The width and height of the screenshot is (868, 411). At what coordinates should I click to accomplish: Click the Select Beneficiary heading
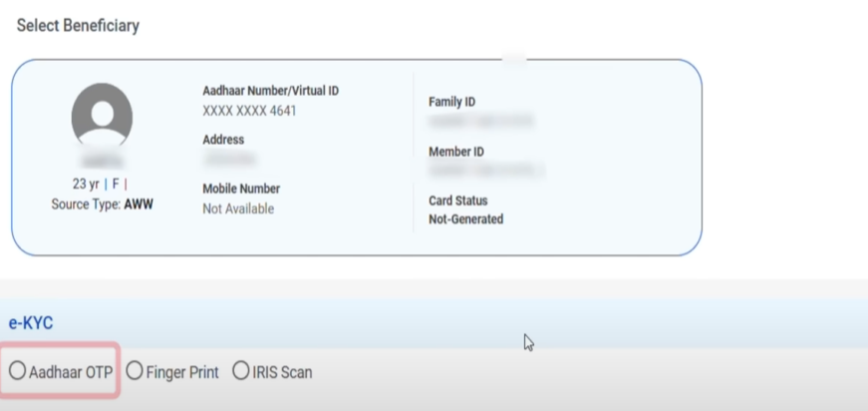coord(78,26)
